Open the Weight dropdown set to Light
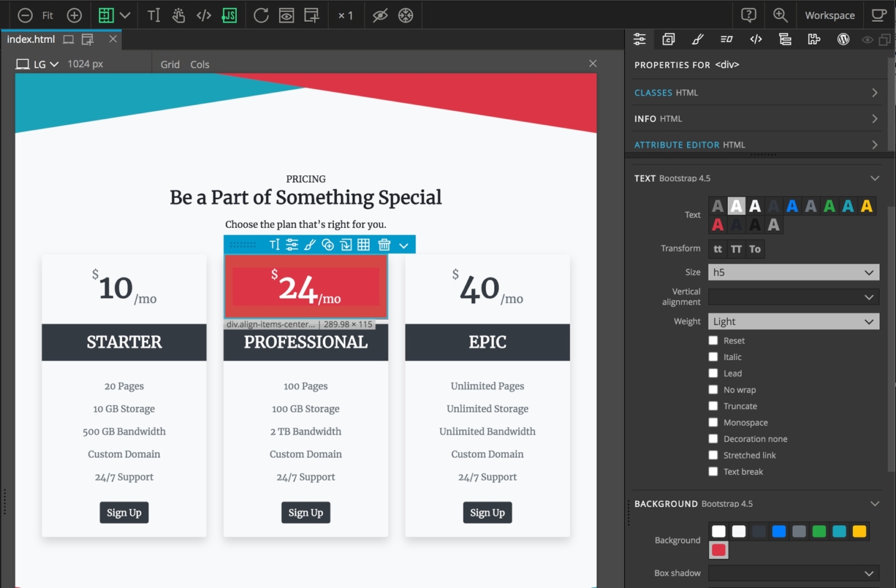Viewport: 896px width, 588px height. (x=793, y=321)
